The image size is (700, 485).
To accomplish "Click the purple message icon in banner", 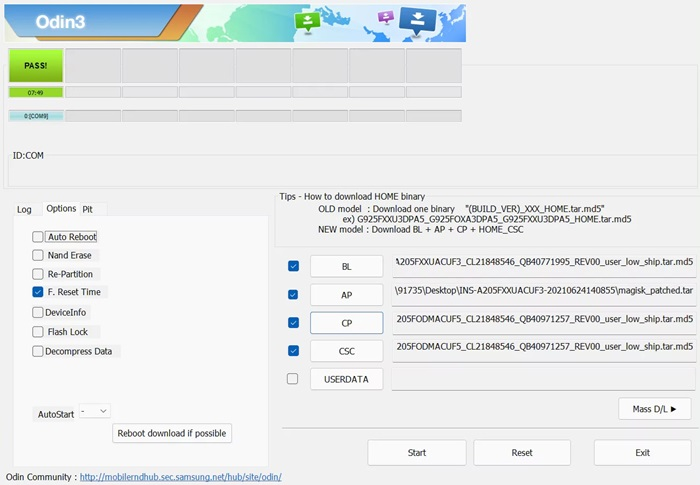I will pyautogui.click(x=386, y=17).
